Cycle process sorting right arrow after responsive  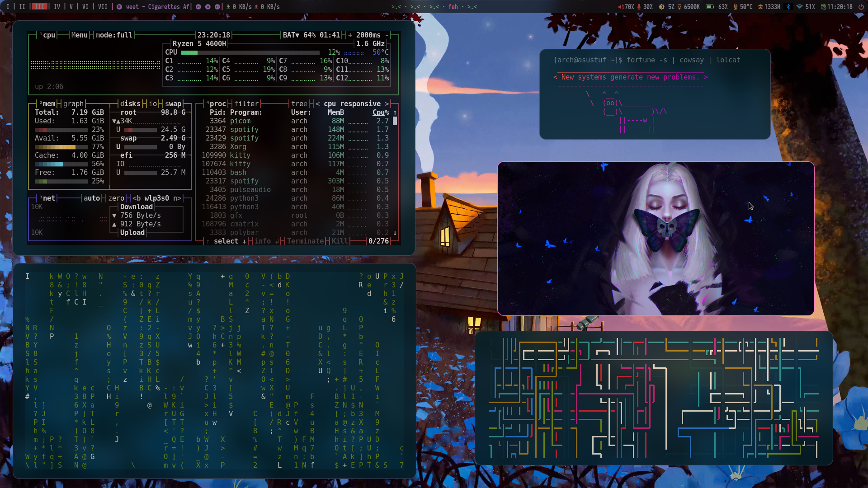coord(387,103)
